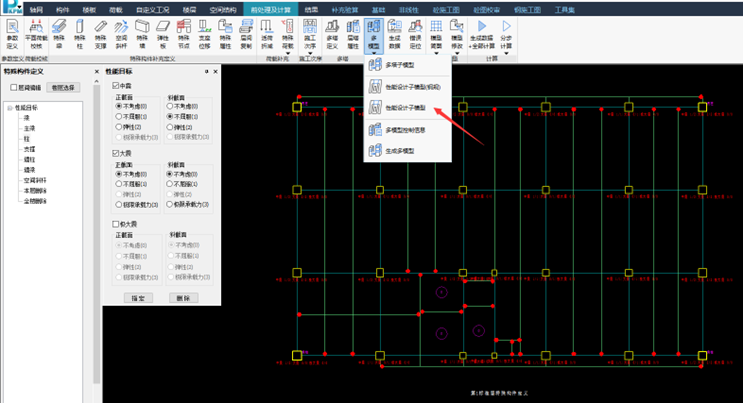Switch to the 基础 ribbon tab

pyautogui.click(x=379, y=9)
